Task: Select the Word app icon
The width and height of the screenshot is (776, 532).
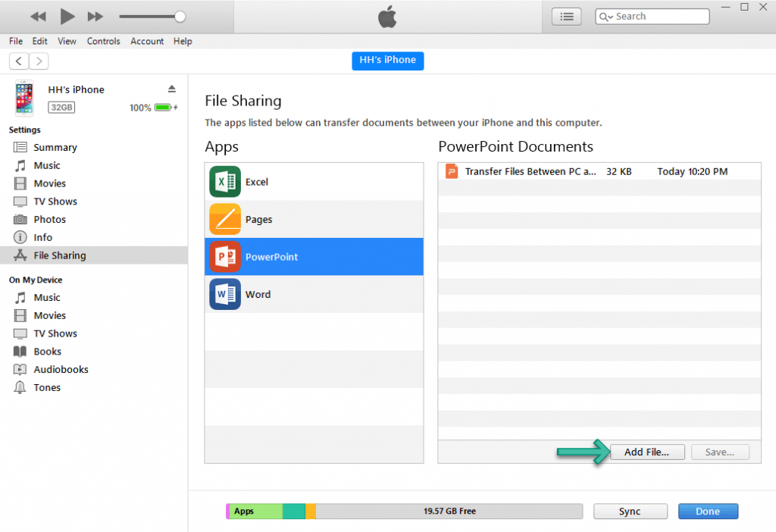Action: [x=224, y=294]
